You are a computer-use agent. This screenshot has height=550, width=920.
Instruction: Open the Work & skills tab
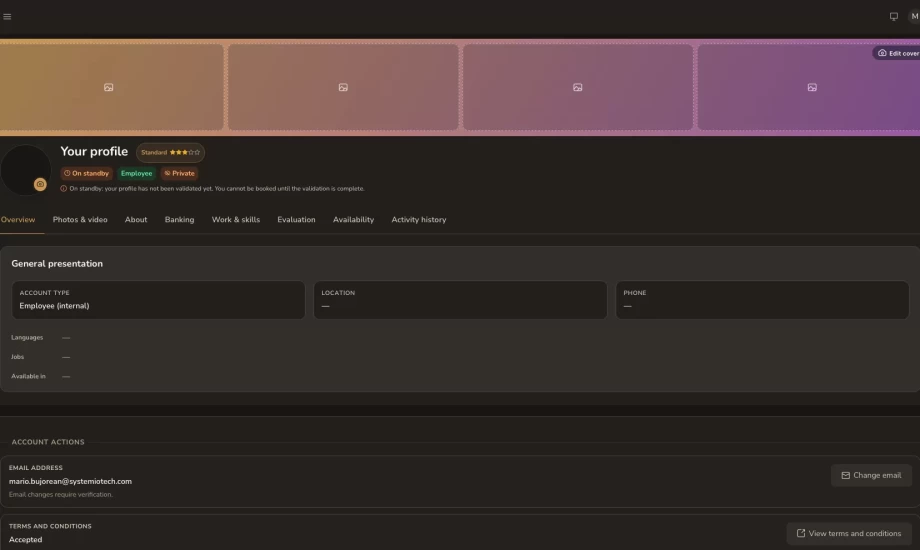[236, 220]
